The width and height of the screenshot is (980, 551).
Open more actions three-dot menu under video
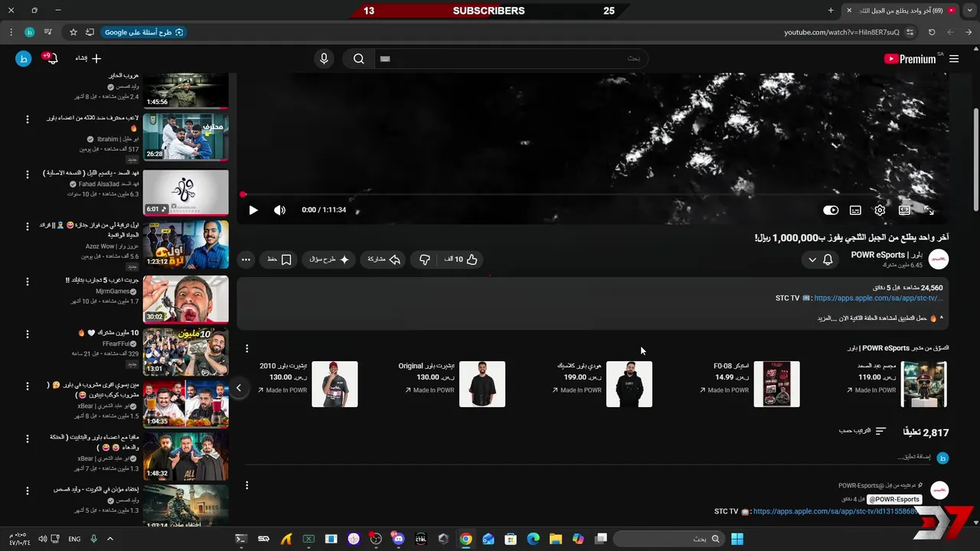click(x=246, y=259)
